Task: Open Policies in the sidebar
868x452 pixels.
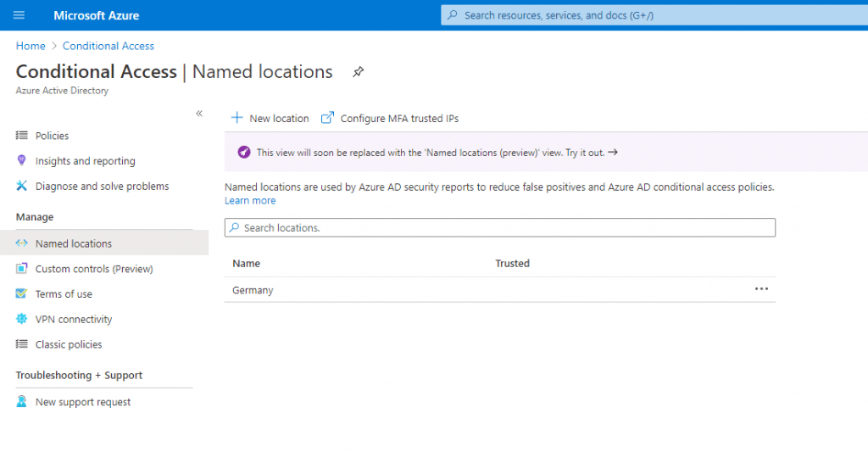Action: 52,136
